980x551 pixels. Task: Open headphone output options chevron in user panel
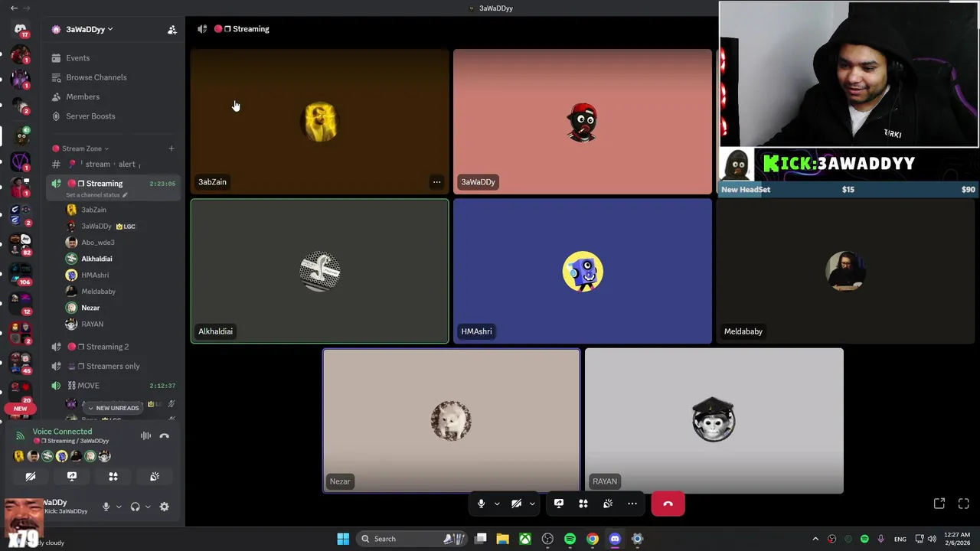click(x=148, y=507)
